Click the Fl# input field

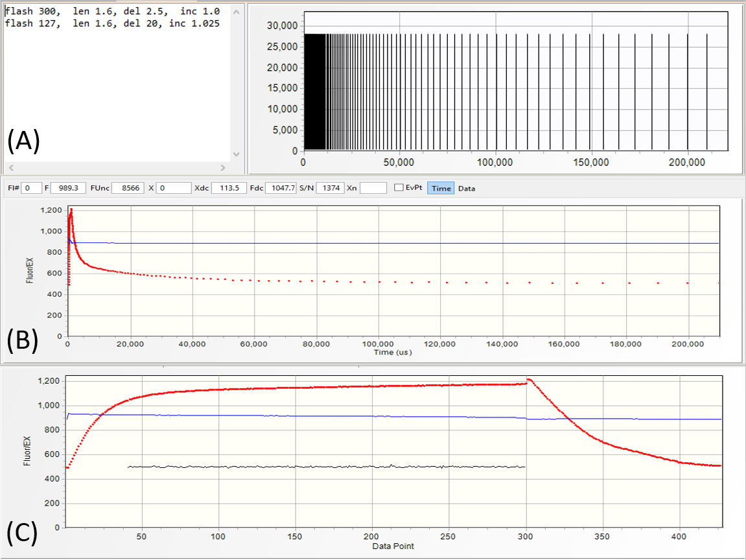[x=31, y=188]
